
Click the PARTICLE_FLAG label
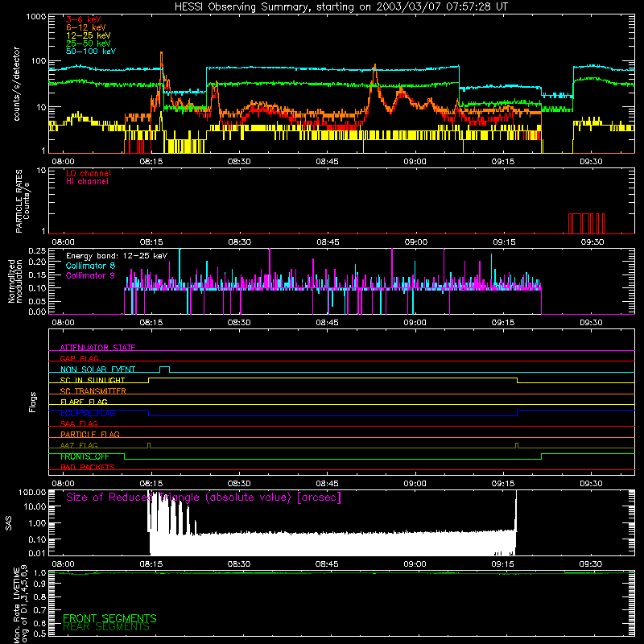[90, 434]
